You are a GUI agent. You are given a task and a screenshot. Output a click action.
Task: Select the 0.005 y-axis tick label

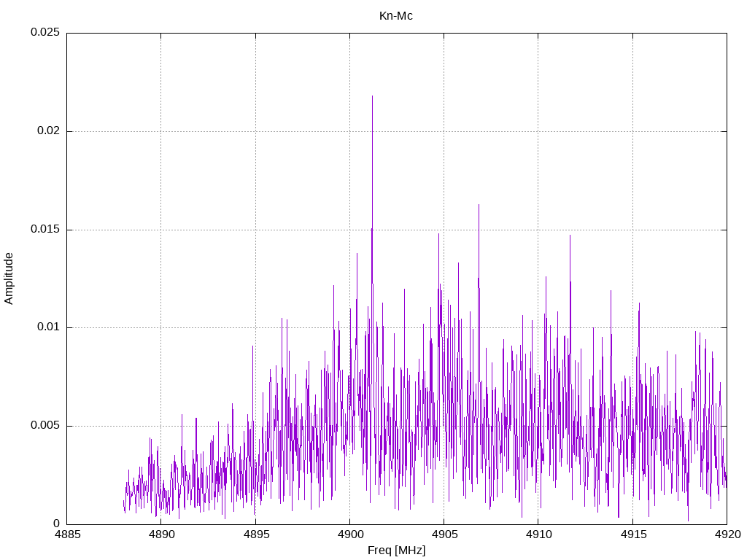pyautogui.click(x=44, y=426)
